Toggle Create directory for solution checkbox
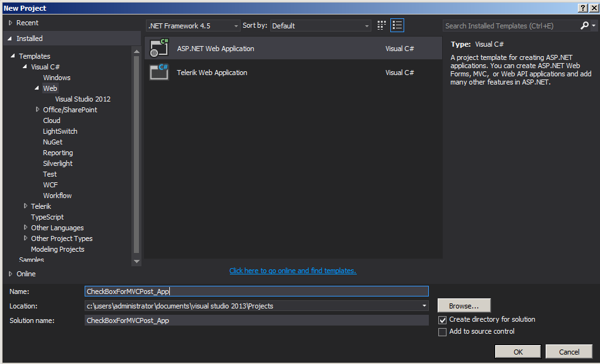600x364 pixels. (x=442, y=320)
